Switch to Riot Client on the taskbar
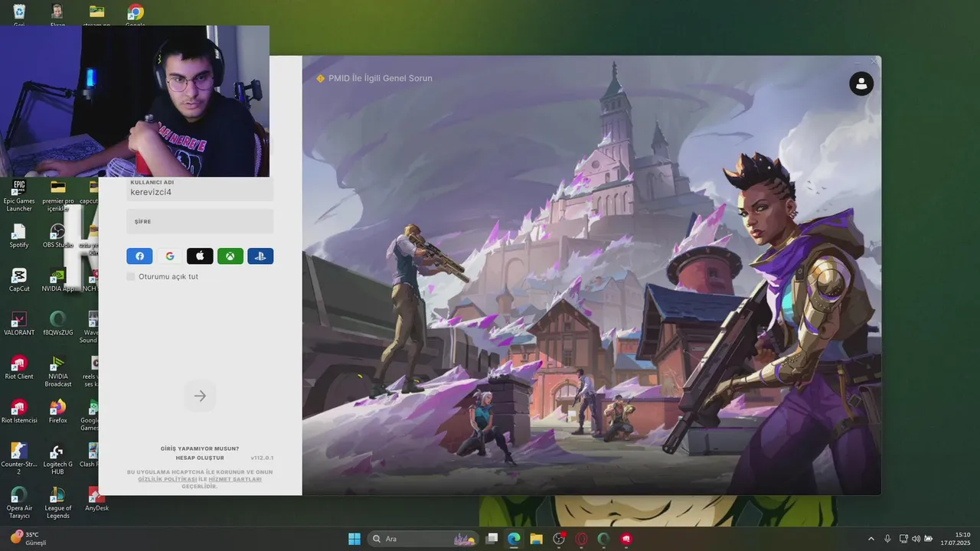 (x=626, y=539)
